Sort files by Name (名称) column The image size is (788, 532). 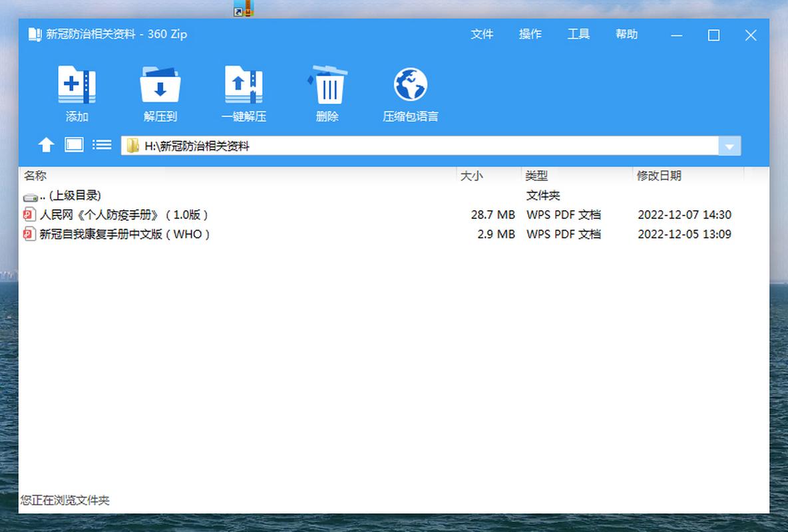35,176
